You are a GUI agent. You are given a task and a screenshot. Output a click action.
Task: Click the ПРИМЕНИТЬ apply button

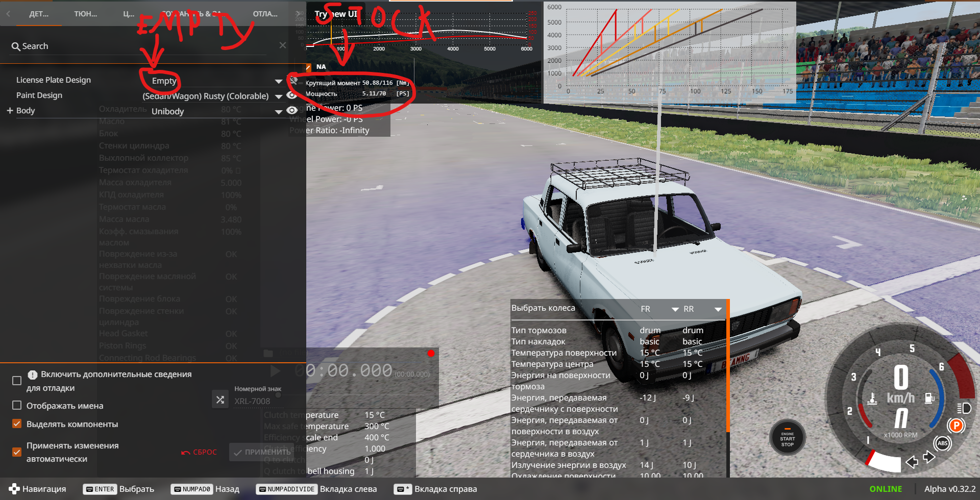tap(261, 452)
